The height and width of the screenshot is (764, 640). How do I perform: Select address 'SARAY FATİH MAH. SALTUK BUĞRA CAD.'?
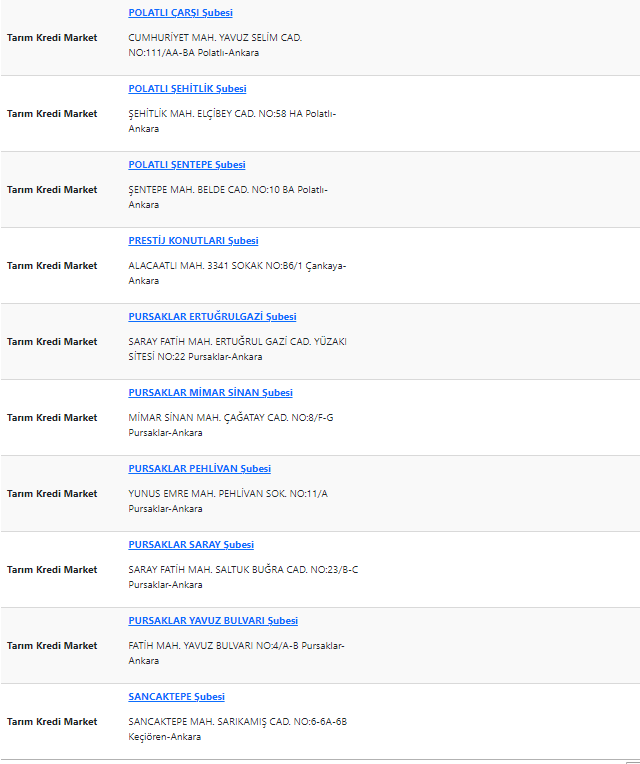[x=218, y=570]
